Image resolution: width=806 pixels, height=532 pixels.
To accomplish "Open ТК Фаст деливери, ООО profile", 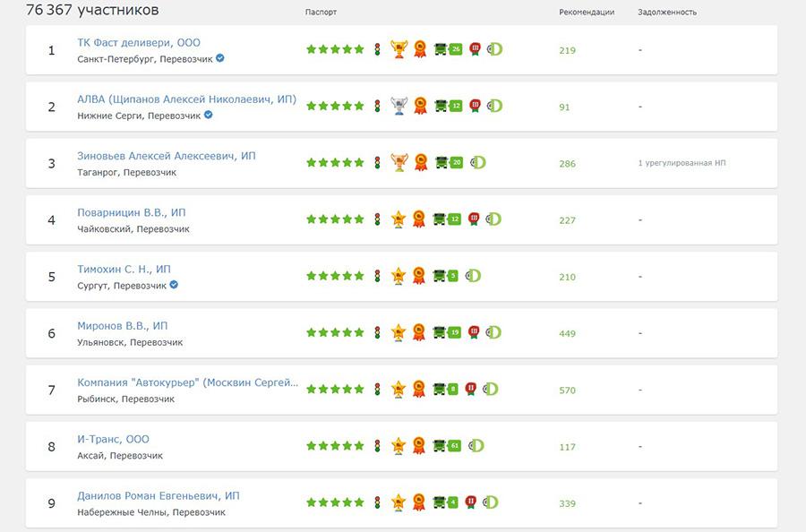I will pos(139,42).
